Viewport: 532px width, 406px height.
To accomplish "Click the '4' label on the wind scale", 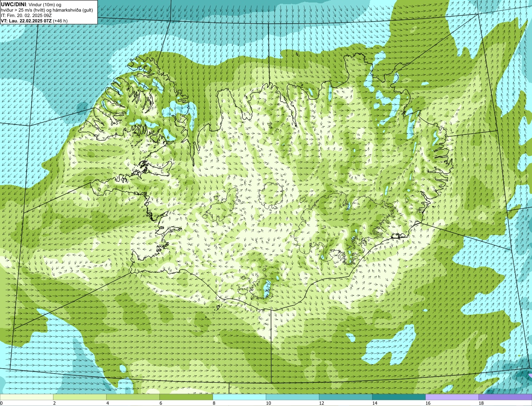I will (108, 403).
